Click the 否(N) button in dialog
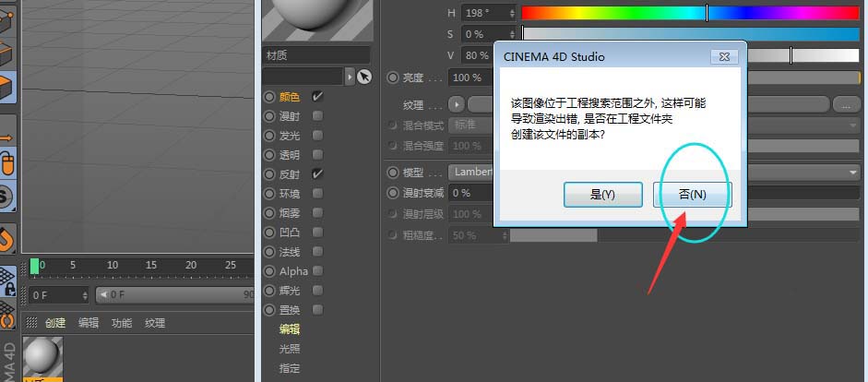The height and width of the screenshot is (382, 868). pyautogui.click(x=693, y=195)
